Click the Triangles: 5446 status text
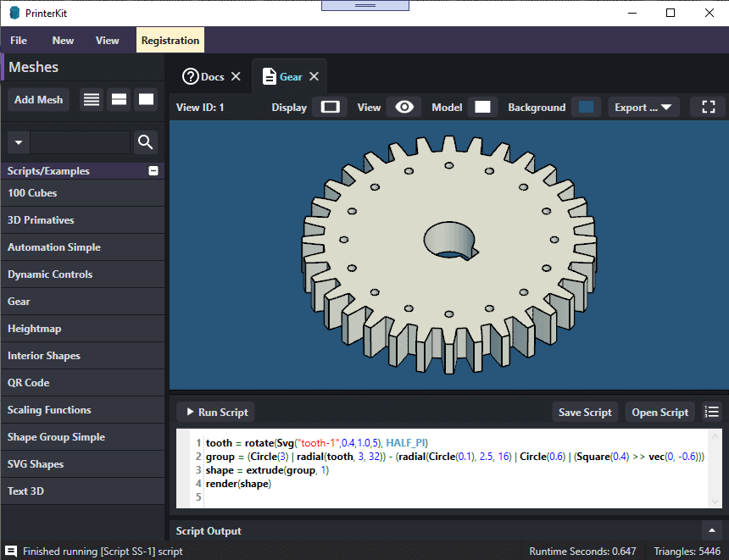 pyautogui.click(x=687, y=552)
